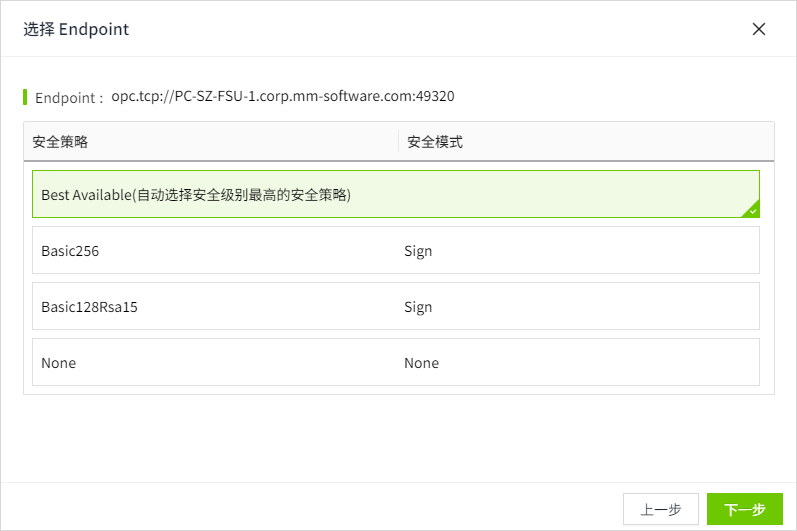Click the None security mode cell
Viewport: 797px width, 531px height.
click(421, 363)
